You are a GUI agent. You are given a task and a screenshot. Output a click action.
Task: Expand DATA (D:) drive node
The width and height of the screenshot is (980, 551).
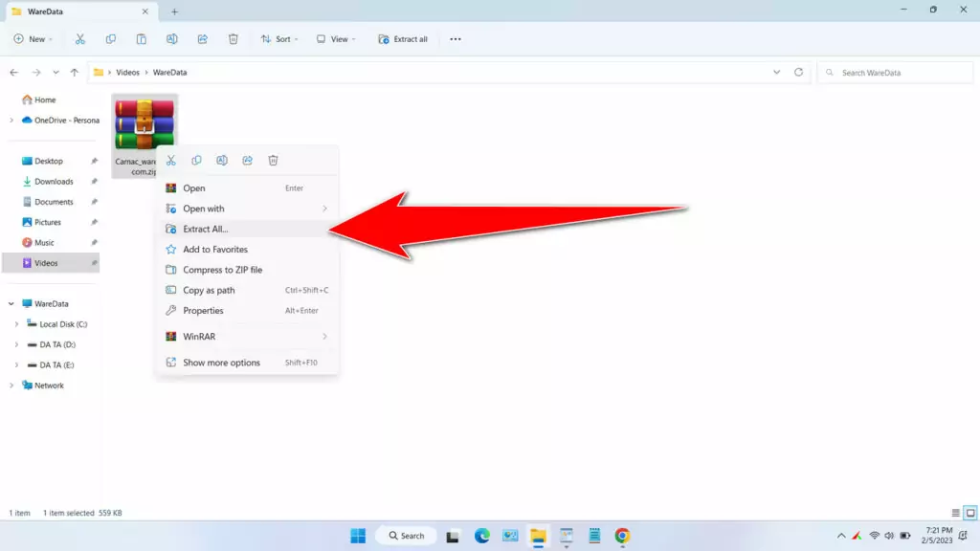click(x=16, y=344)
